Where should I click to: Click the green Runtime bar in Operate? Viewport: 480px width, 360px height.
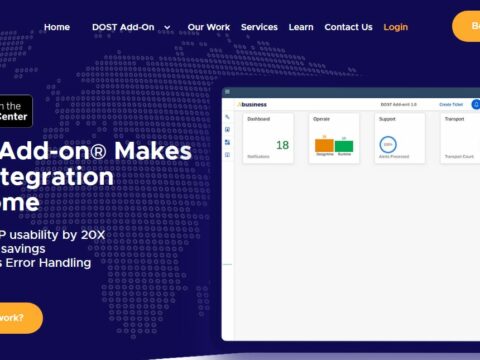pyautogui.click(x=344, y=146)
